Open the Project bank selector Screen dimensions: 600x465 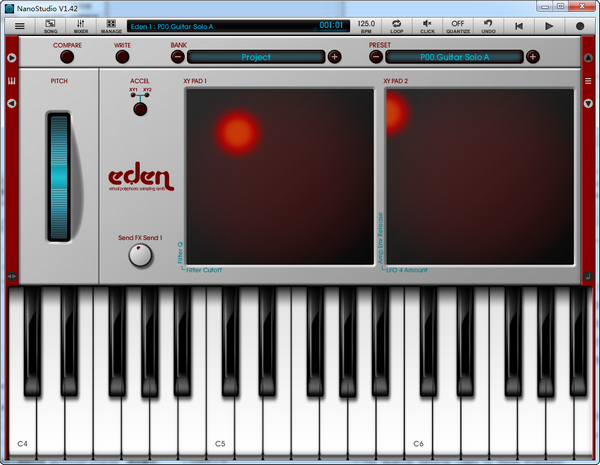tap(256, 57)
